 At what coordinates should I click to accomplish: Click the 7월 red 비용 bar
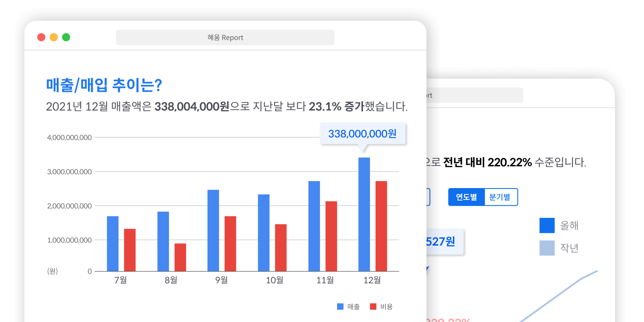click(130, 250)
